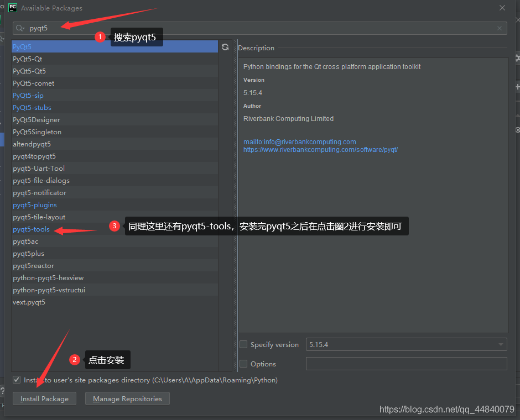Toggle the Options checkbox
This screenshot has height=420, width=520.
click(x=243, y=364)
